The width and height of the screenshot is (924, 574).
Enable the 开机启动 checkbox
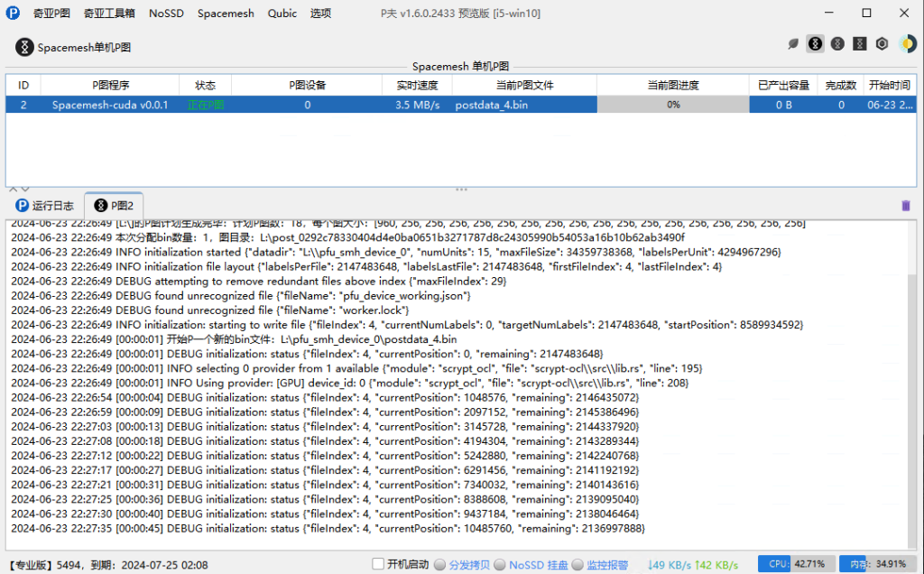point(379,564)
